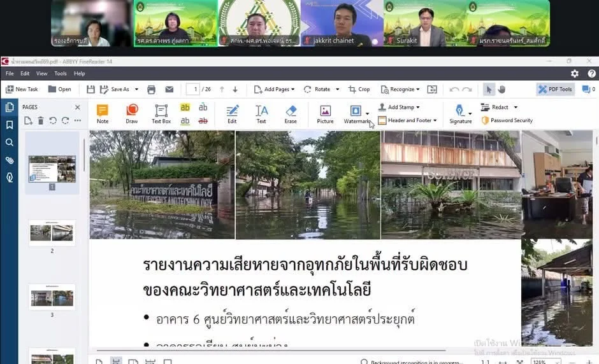The image size is (599, 364).
Task: Expand the Save As dropdown arrow
Action: tap(136, 89)
